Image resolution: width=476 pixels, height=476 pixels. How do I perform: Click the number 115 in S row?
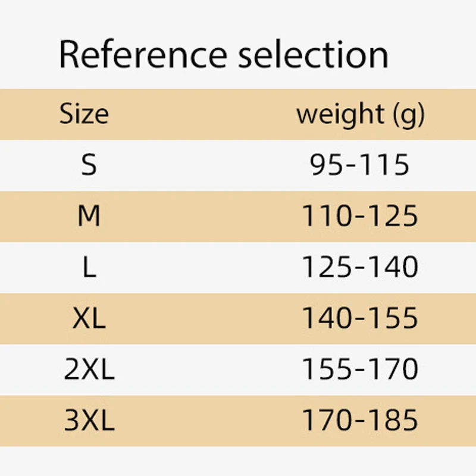click(x=387, y=165)
